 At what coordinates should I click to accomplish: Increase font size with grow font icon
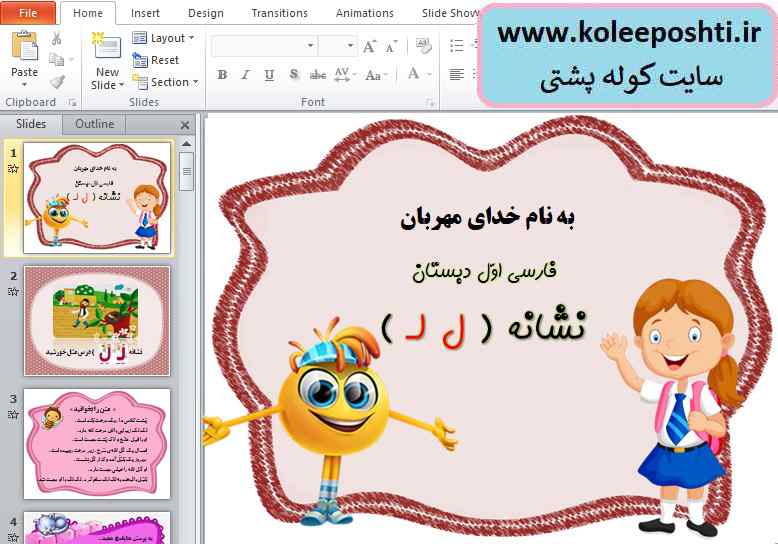(369, 47)
